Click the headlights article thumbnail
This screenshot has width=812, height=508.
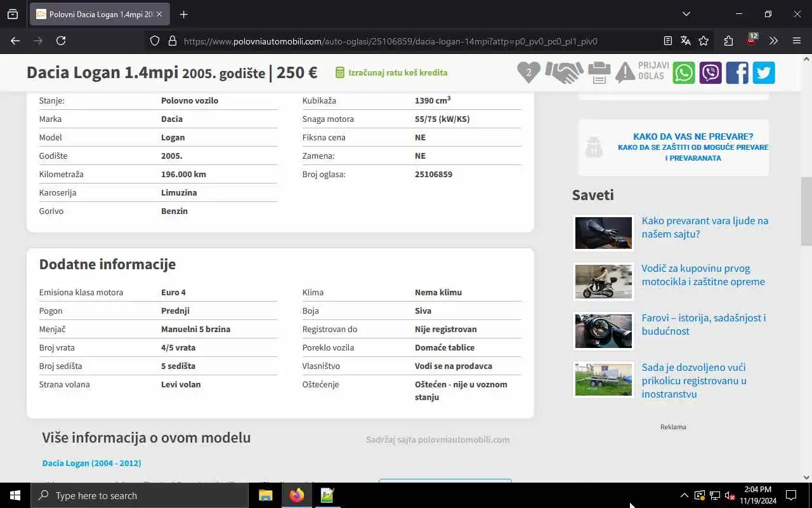coord(603,331)
